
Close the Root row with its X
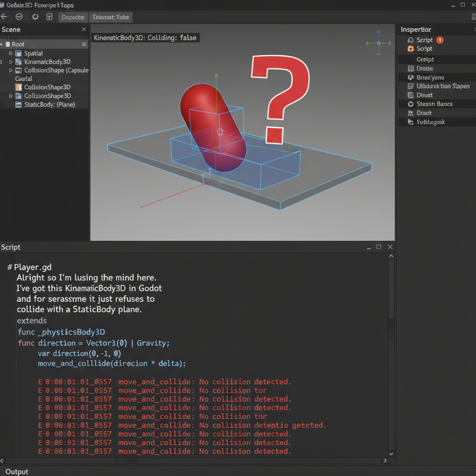coord(84,44)
